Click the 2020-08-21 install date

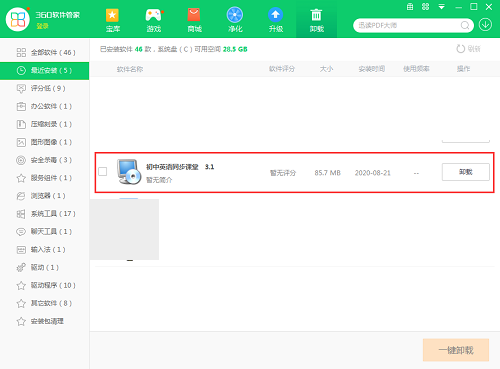pyautogui.click(x=372, y=173)
